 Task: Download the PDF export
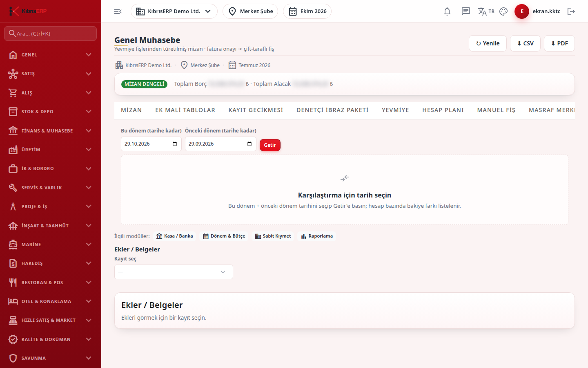[559, 43]
